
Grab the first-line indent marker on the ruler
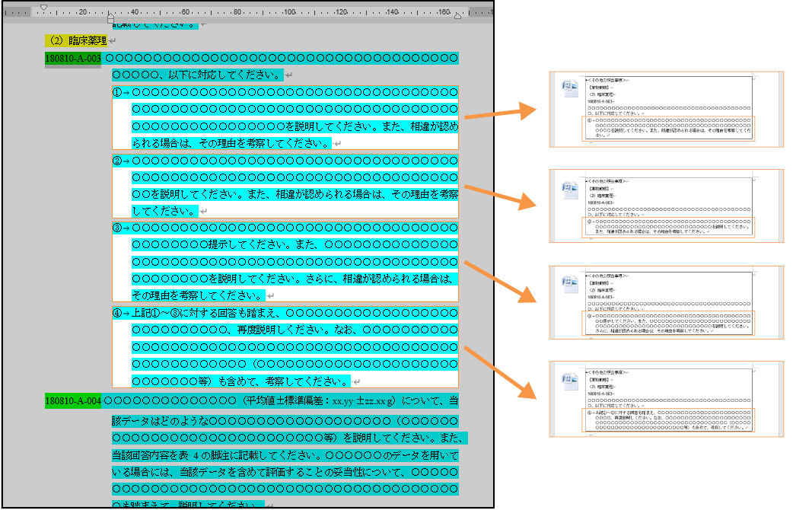[x=43, y=7]
